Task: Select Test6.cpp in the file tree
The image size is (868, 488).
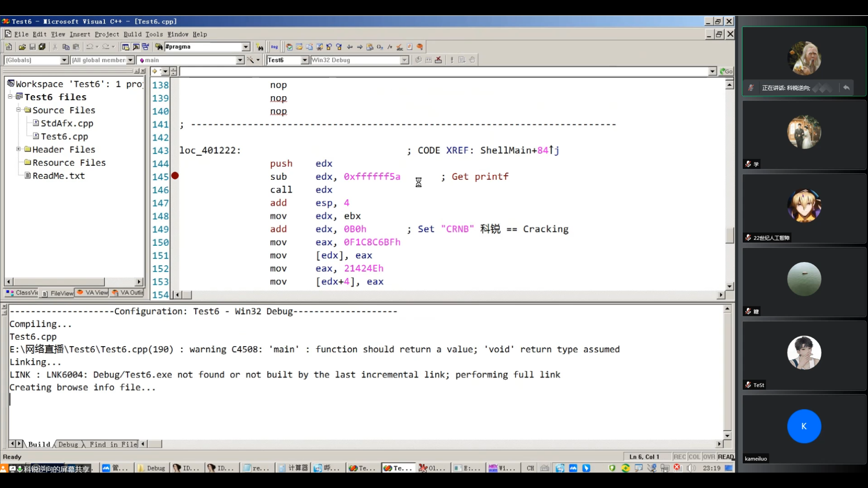Action: [x=64, y=136]
